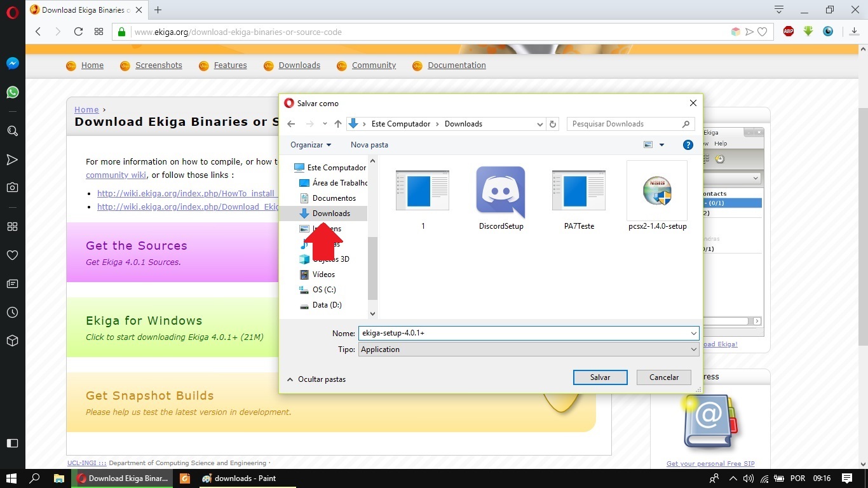Viewport: 868px width, 488px height.
Task: Go up one folder level in the dialog
Action: 338,125
